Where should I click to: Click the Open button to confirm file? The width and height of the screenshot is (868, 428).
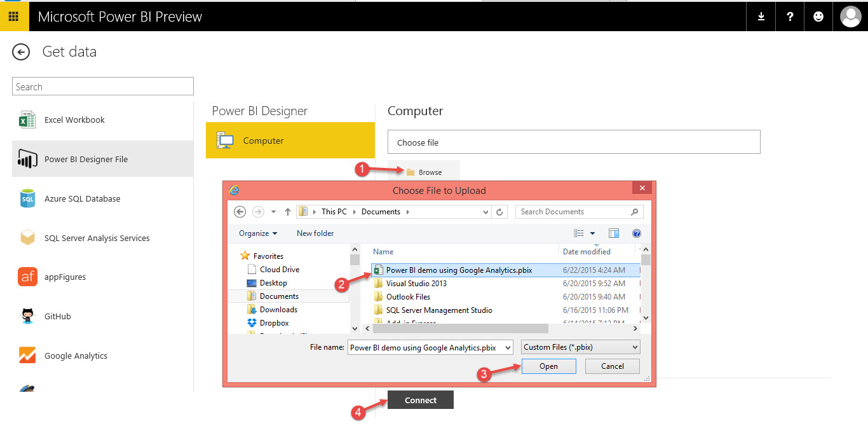[548, 366]
